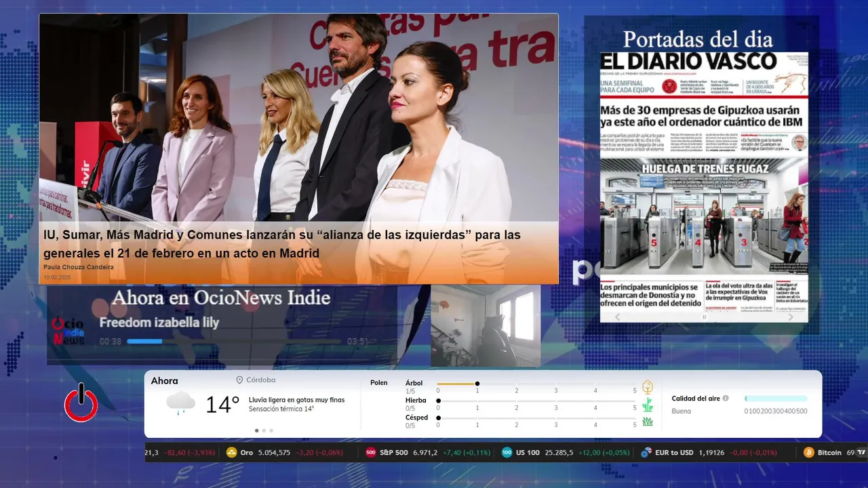Click the Árbol pollen level slider
Screen dimensions: 868x488
point(537,384)
